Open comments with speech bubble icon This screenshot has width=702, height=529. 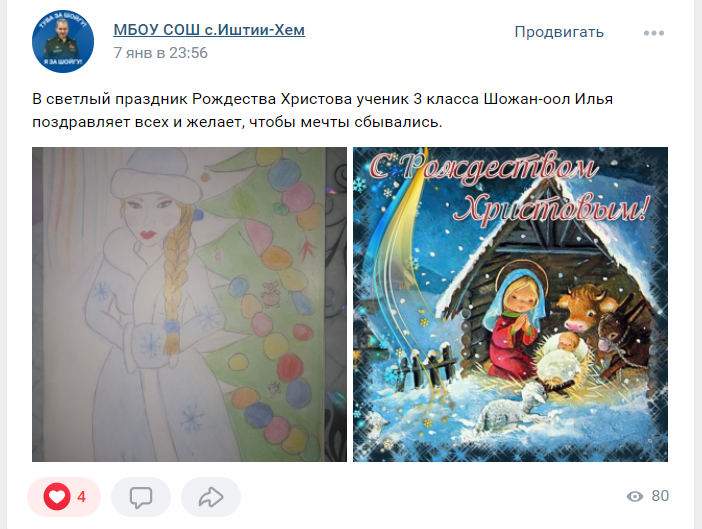pyautogui.click(x=141, y=497)
